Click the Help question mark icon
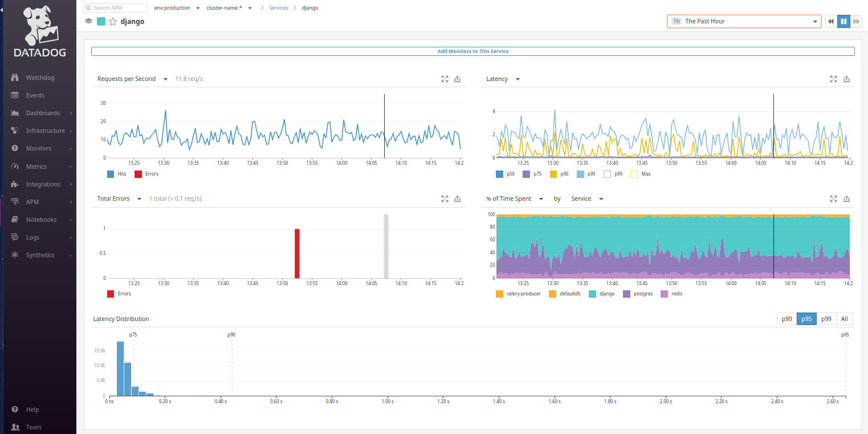868x434 pixels. (15, 409)
